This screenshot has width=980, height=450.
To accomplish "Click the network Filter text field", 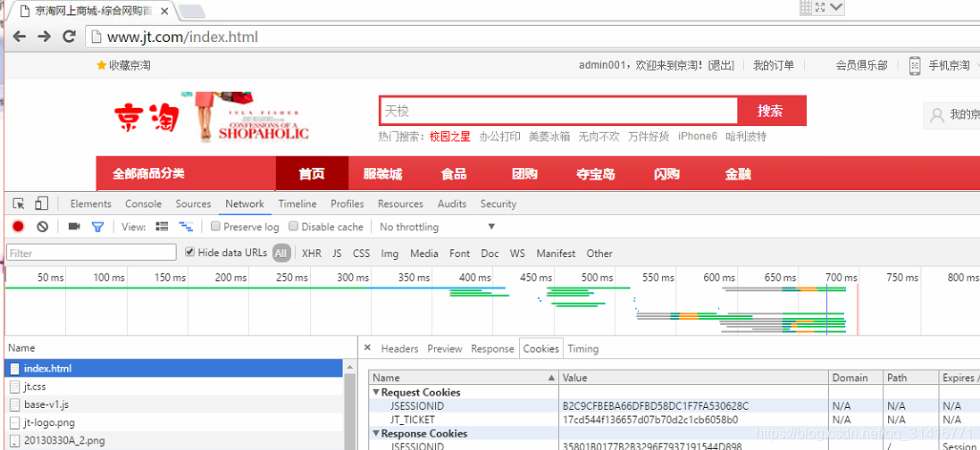I will pos(92,253).
